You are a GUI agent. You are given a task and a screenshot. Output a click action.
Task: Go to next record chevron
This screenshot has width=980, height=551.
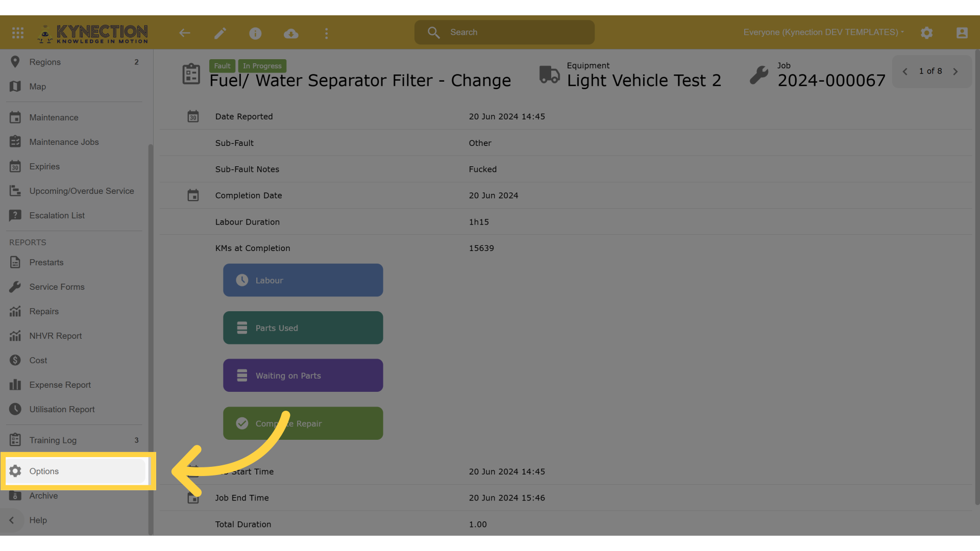tap(955, 71)
